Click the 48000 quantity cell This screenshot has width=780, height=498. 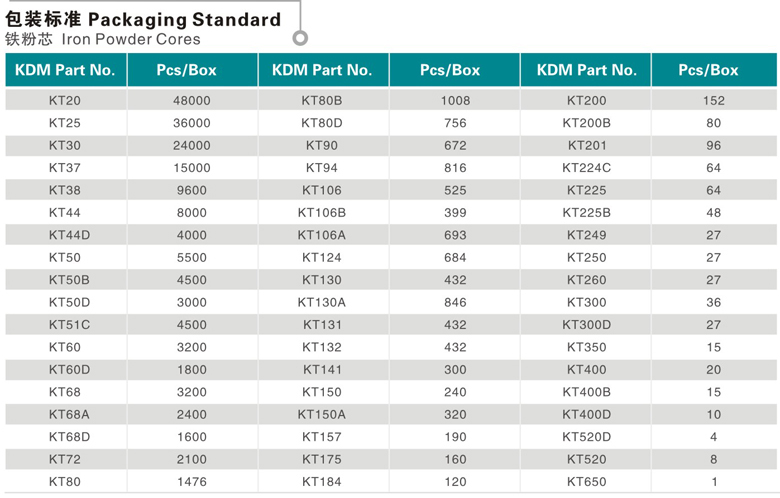pos(192,100)
